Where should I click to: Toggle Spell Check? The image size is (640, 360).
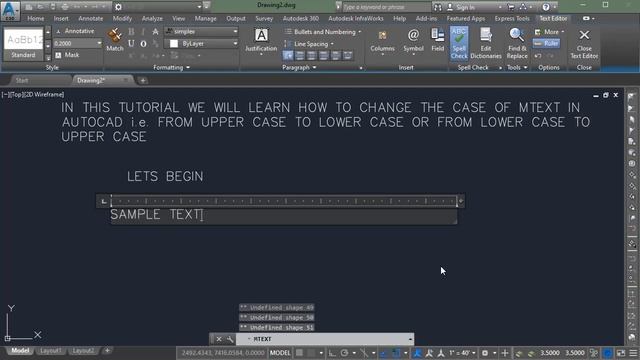[459, 43]
